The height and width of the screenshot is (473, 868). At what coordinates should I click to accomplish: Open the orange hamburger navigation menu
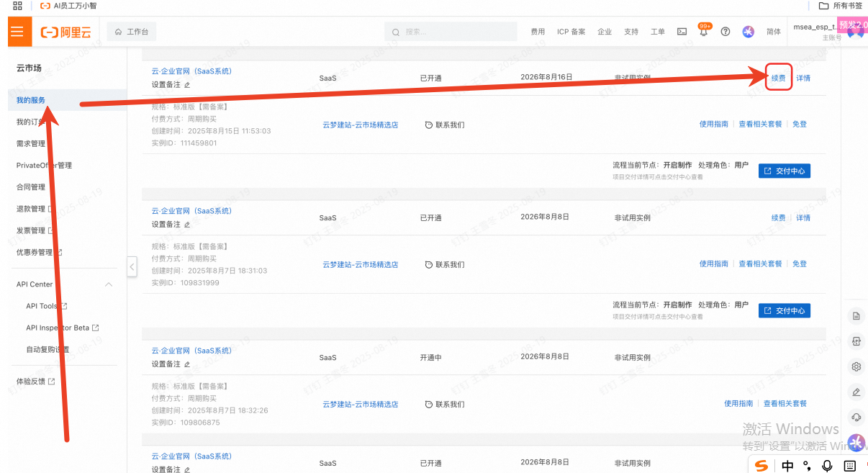(17, 32)
